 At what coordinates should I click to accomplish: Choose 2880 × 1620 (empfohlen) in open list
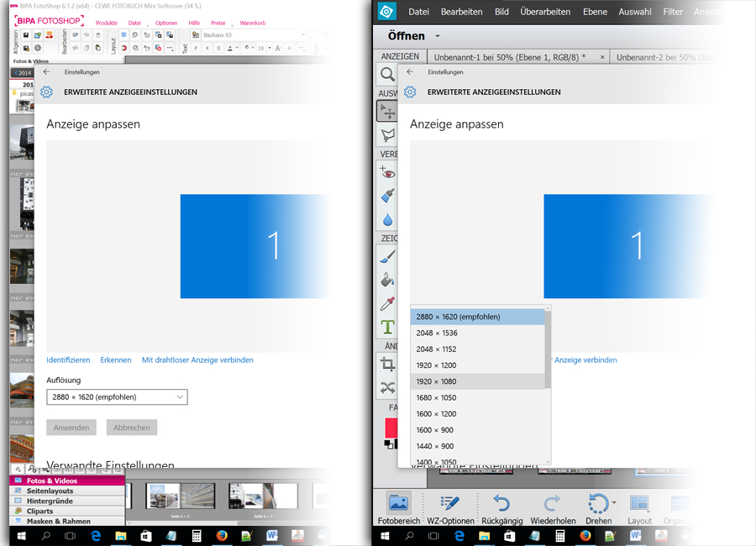pos(477,317)
